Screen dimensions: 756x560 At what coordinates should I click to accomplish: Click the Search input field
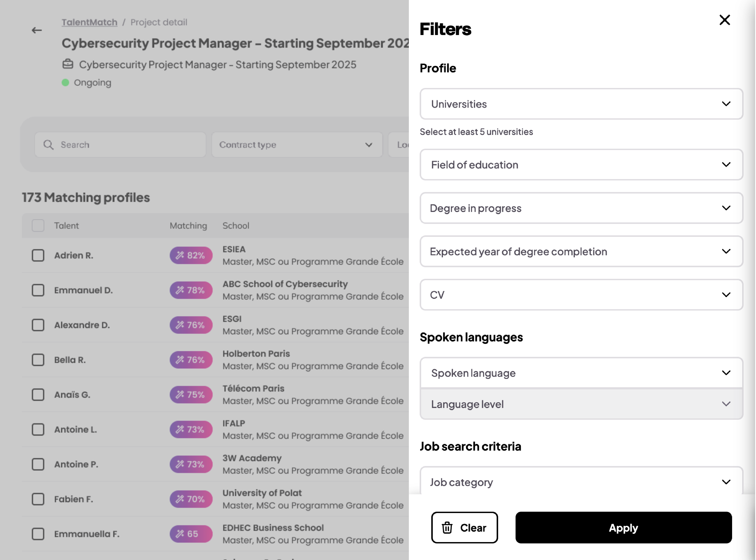[129, 145]
